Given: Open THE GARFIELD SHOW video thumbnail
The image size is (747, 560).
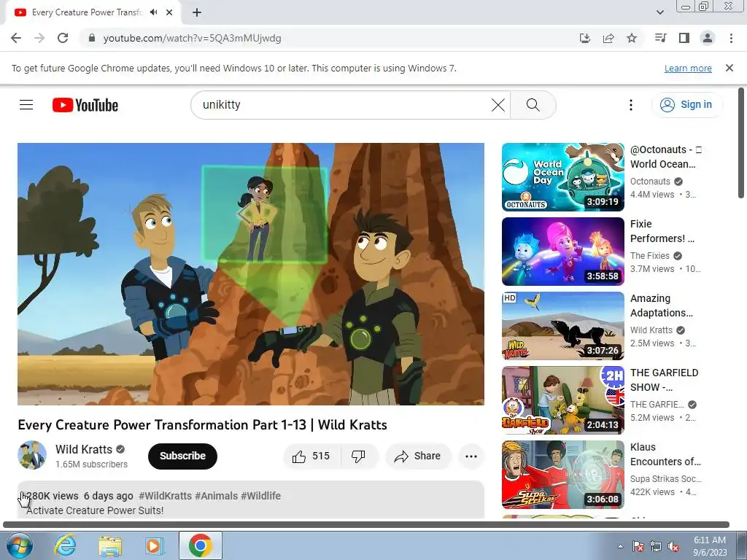Looking at the screenshot, I should pos(562,400).
